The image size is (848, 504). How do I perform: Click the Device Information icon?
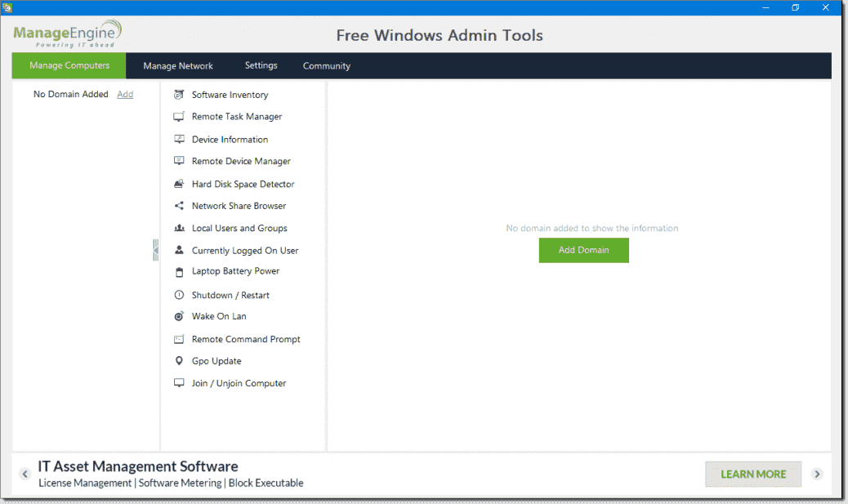(x=179, y=140)
